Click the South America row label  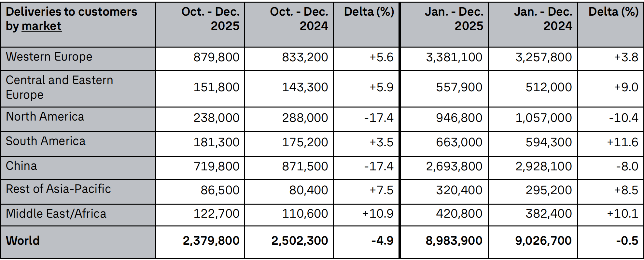46,141
